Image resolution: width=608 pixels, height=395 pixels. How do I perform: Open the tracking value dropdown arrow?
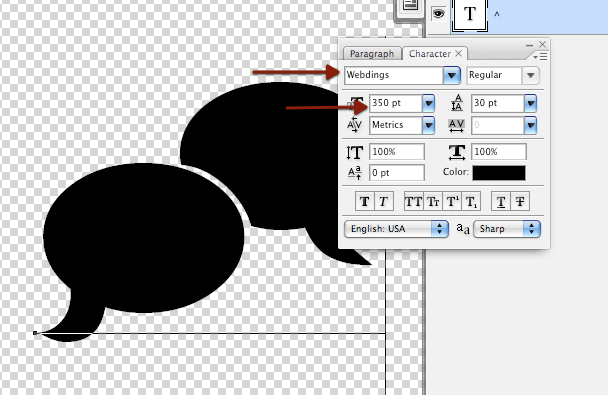[530, 126]
